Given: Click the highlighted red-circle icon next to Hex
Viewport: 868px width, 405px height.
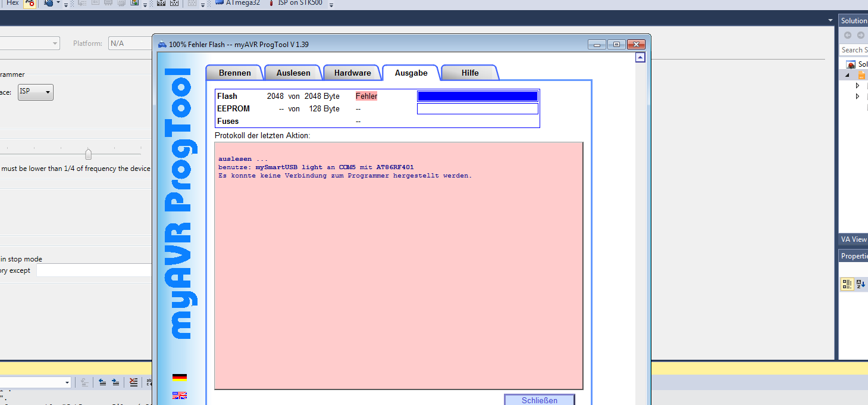Looking at the screenshot, I should [30, 4].
